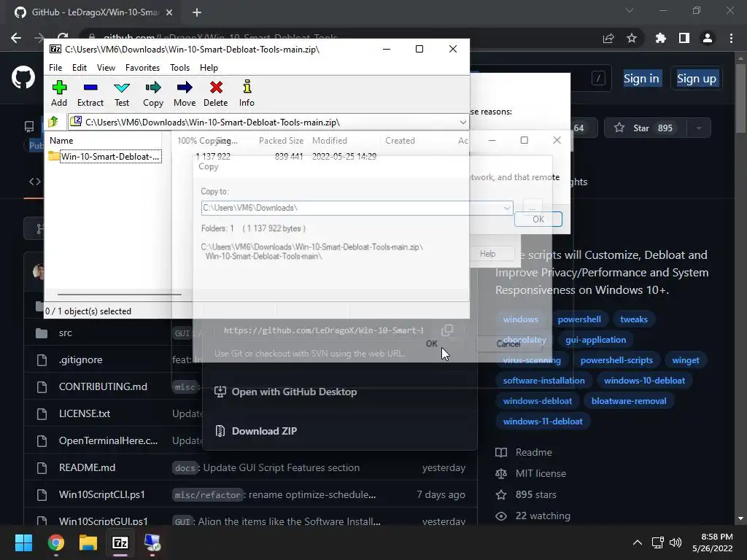Open the Info tool in 7-Zip
The image size is (747, 560).
(x=247, y=93)
